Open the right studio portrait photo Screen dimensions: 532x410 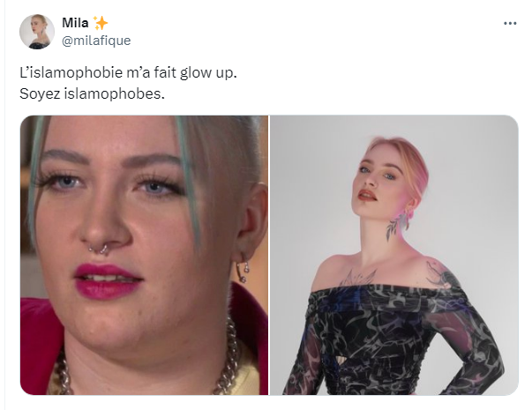pos(393,255)
